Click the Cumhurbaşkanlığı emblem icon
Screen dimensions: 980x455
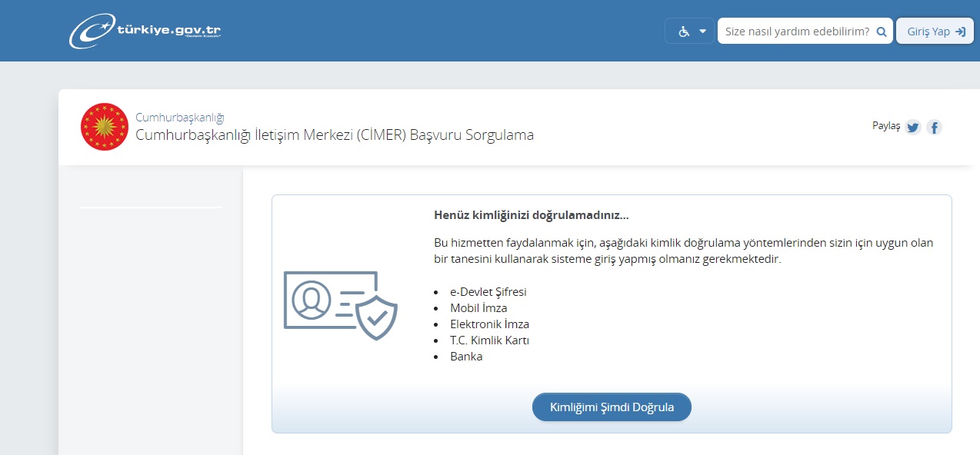[104, 127]
